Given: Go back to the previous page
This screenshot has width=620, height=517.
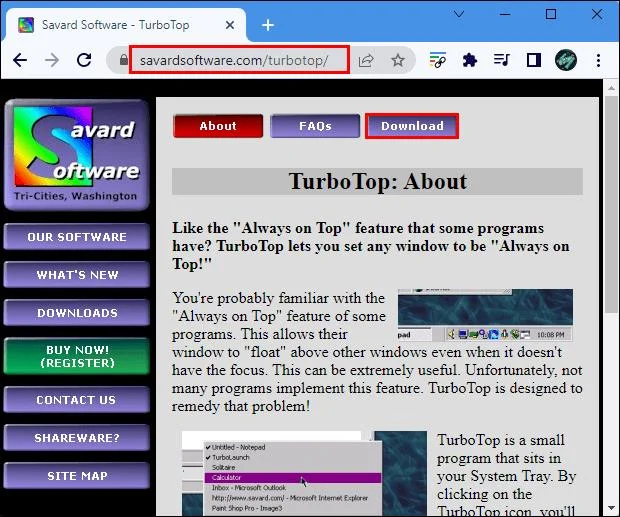Looking at the screenshot, I should tap(20, 60).
